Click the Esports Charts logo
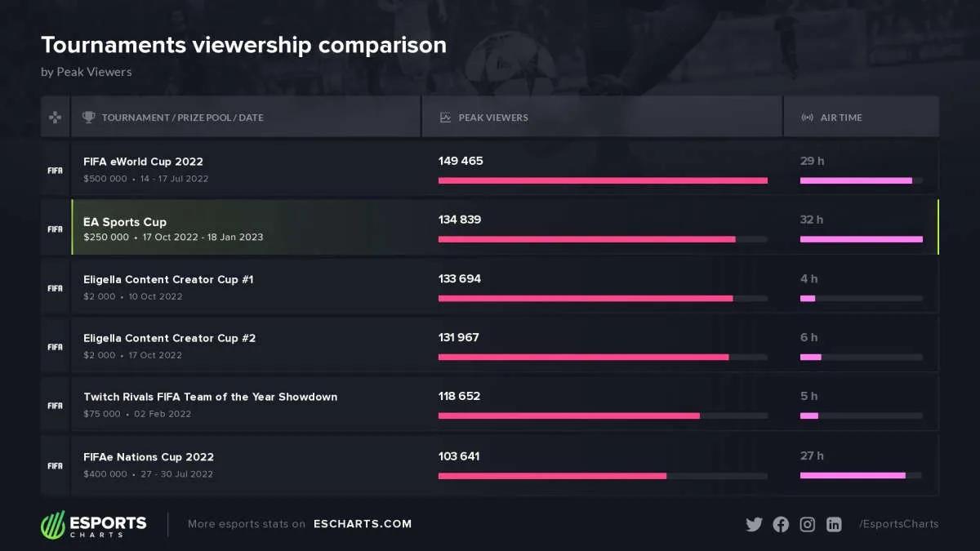Viewport: 980px width, 551px height. pyautogui.click(x=94, y=524)
